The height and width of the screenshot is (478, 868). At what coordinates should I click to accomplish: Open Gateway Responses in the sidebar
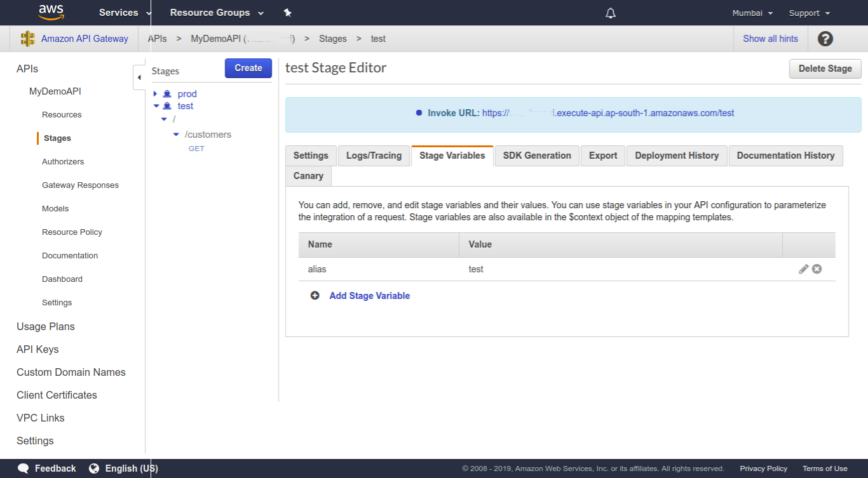pyautogui.click(x=80, y=185)
